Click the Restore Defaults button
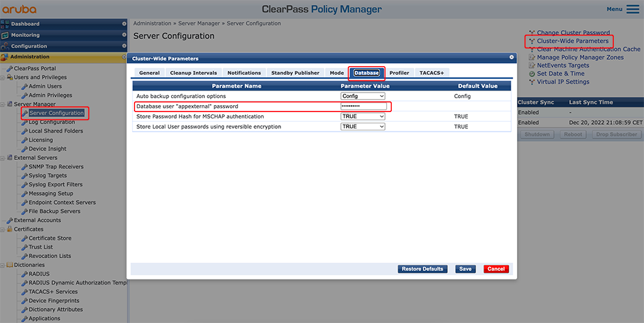Screen dimensions: 644x323 click(x=422, y=269)
